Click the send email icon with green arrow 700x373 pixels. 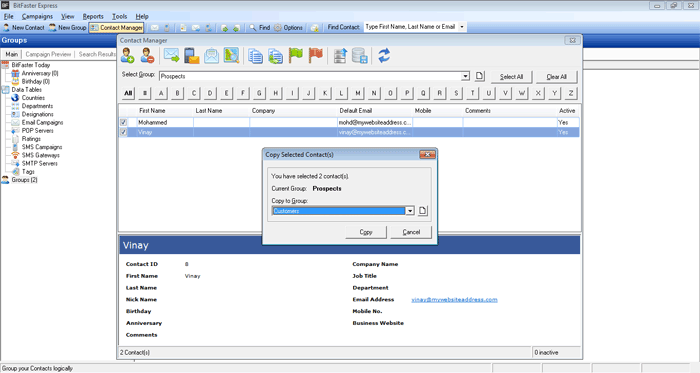click(x=171, y=56)
